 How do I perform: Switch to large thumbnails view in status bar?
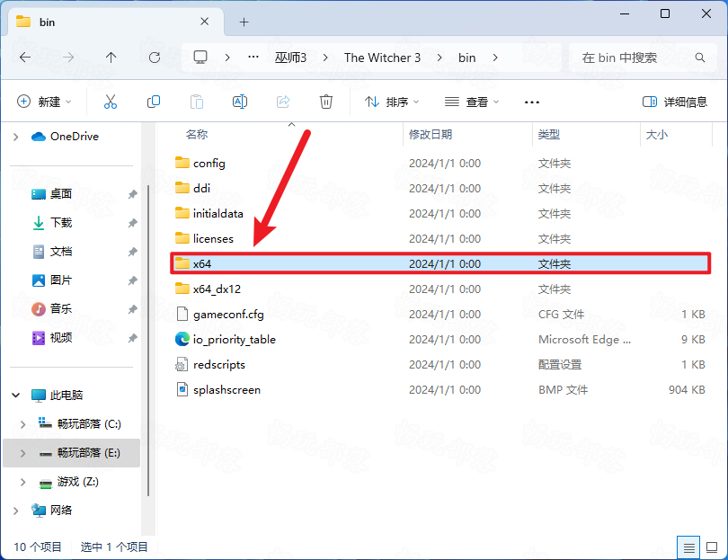point(712,547)
